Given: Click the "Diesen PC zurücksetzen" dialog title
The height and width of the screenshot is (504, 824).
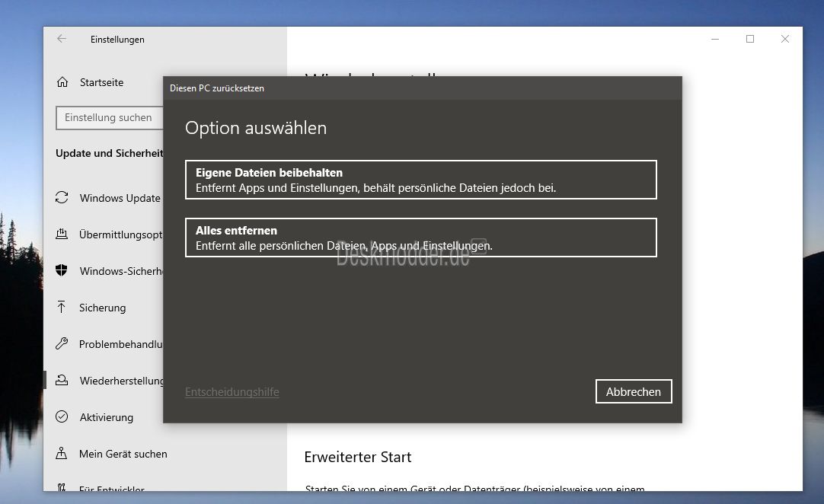Looking at the screenshot, I should tap(217, 88).
